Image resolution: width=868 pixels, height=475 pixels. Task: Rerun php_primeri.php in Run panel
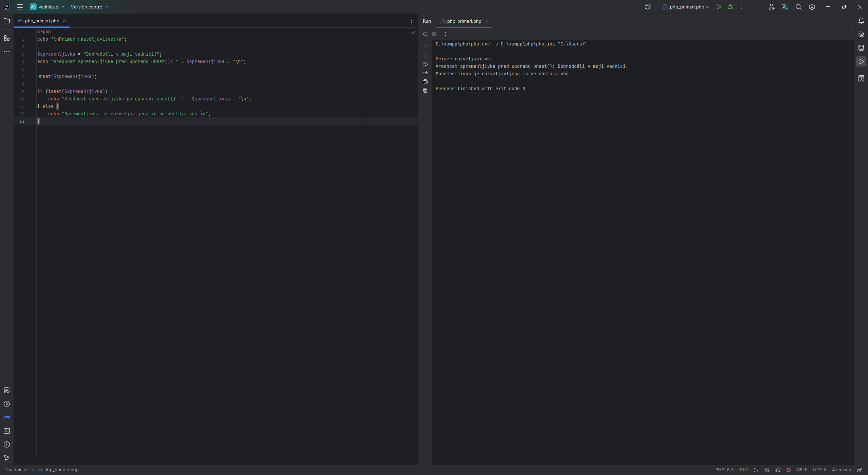[x=425, y=34]
